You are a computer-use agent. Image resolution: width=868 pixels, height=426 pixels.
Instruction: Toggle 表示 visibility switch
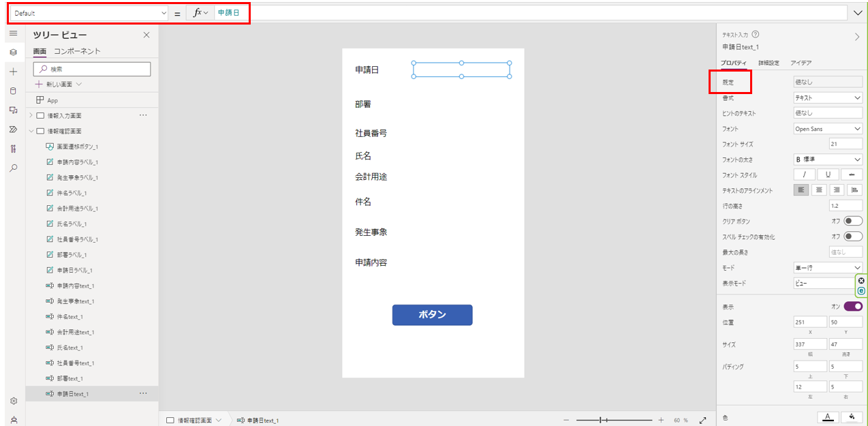coord(853,306)
